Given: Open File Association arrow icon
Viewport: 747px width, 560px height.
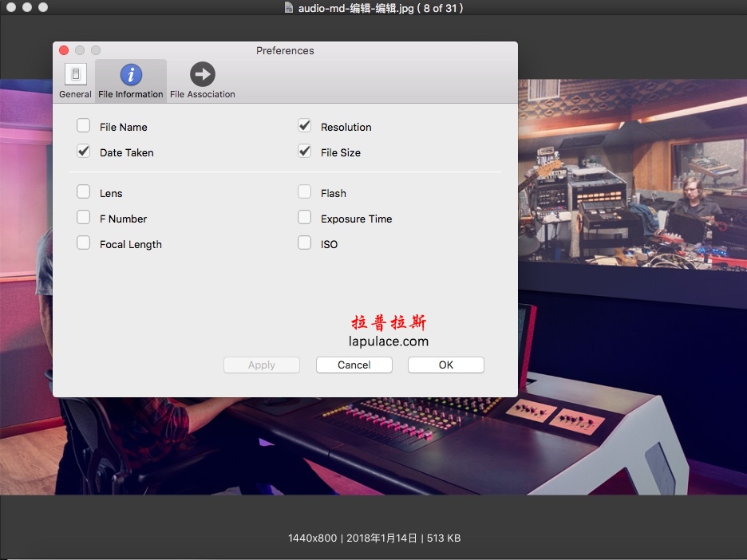Looking at the screenshot, I should coord(203,74).
